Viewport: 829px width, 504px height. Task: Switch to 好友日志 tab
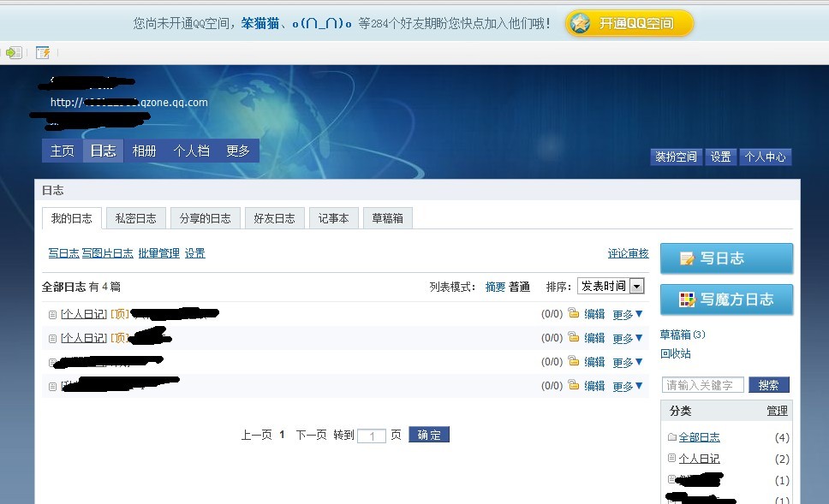pos(274,218)
